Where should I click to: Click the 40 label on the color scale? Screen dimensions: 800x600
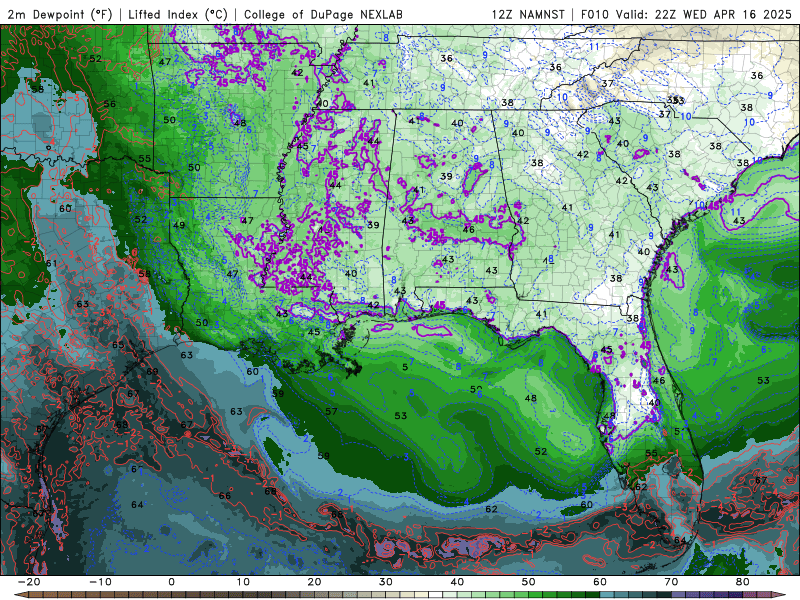click(457, 582)
